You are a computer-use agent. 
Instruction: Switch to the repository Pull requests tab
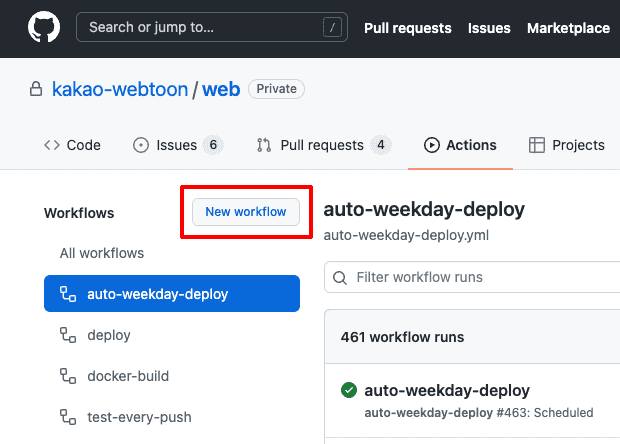(x=323, y=145)
